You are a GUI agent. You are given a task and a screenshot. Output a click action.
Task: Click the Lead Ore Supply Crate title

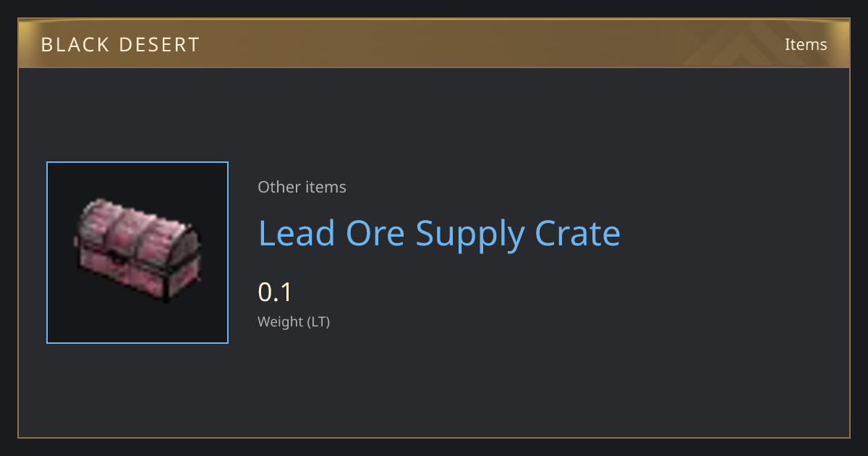pyautogui.click(x=439, y=235)
